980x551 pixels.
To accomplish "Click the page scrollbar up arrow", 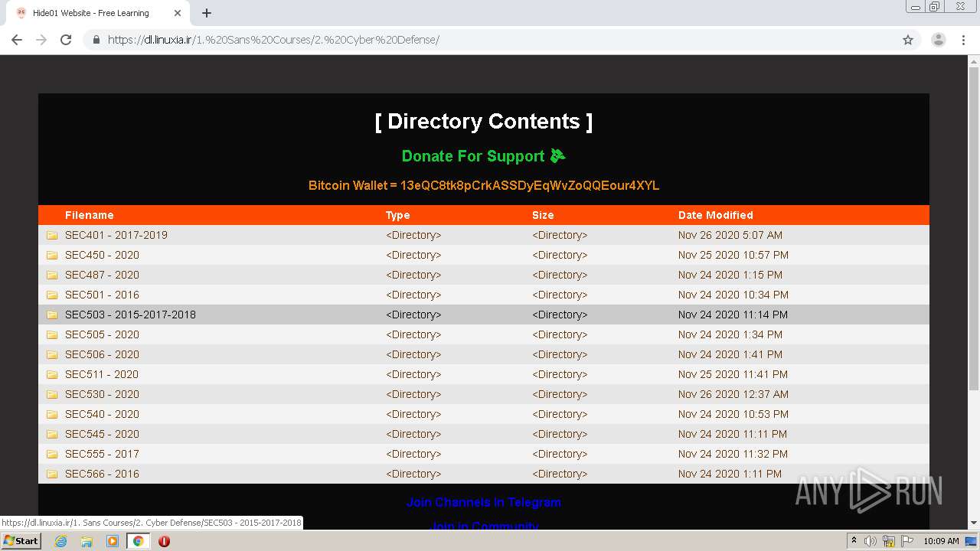I will coord(974,60).
